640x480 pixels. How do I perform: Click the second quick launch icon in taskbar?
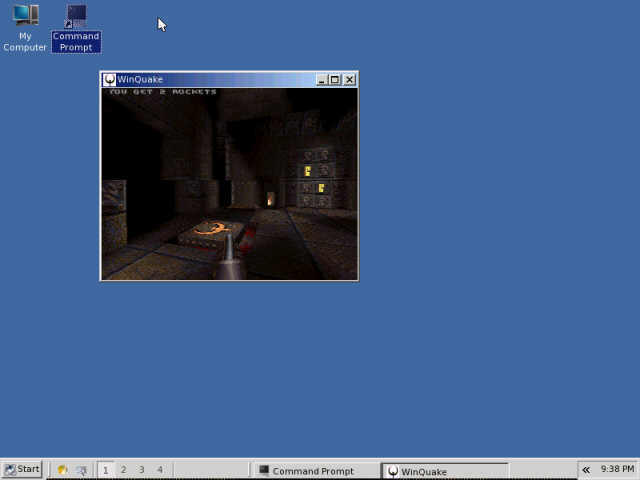pos(81,469)
